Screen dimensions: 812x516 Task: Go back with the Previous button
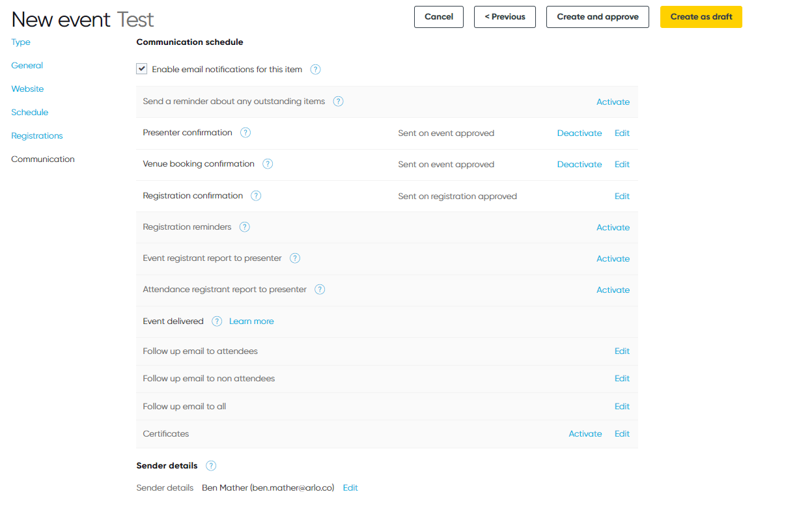click(505, 17)
